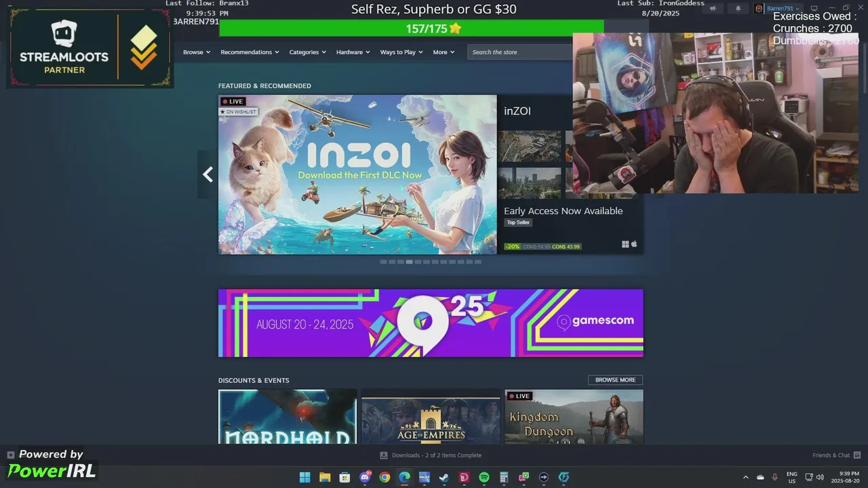The width and height of the screenshot is (868, 488).
Task: Click the ON WISHLIST badge
Action: click(x=239, y=112)
